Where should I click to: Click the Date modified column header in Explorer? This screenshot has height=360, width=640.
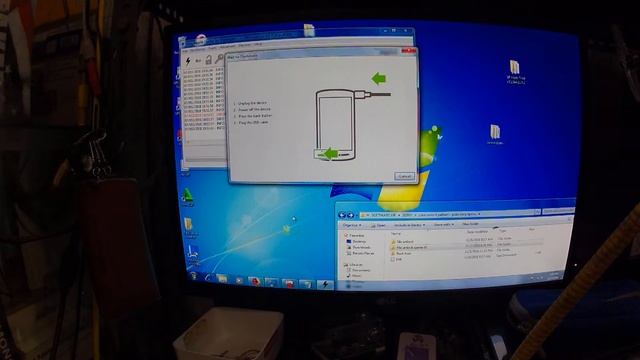[477, 232]
